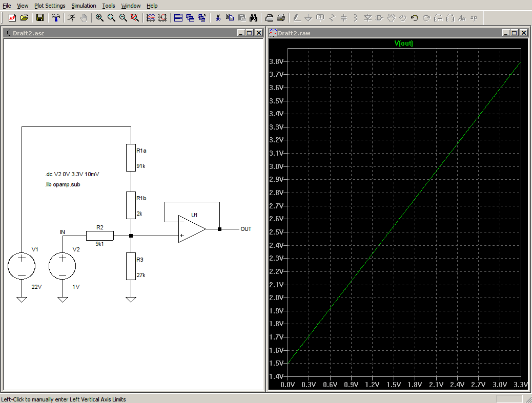Tile windows using the stacked-panes icon
Image resolution: width=532 pixels, height=403 pixels.
coord(178,17)
